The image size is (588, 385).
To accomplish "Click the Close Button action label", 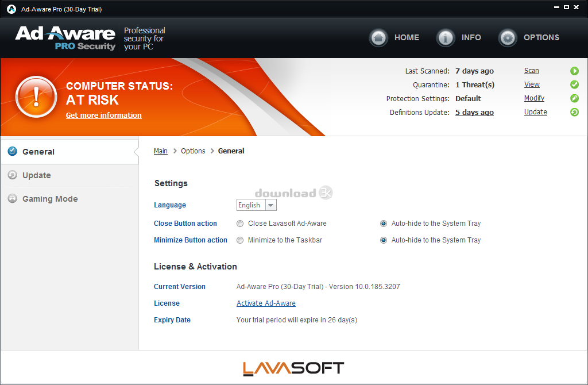I will pos(185,224).
